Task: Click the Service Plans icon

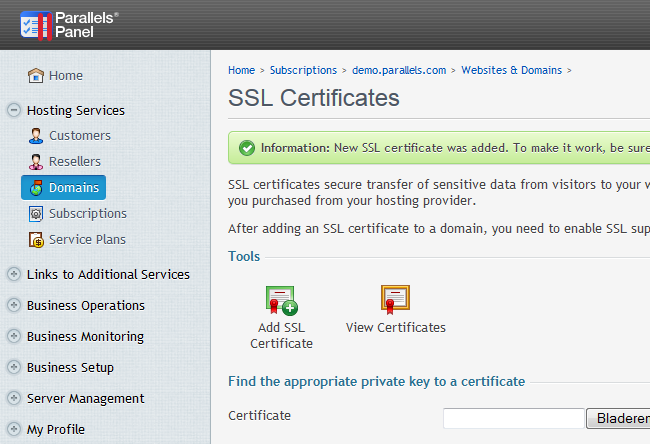Action: (x=36, y=240)
